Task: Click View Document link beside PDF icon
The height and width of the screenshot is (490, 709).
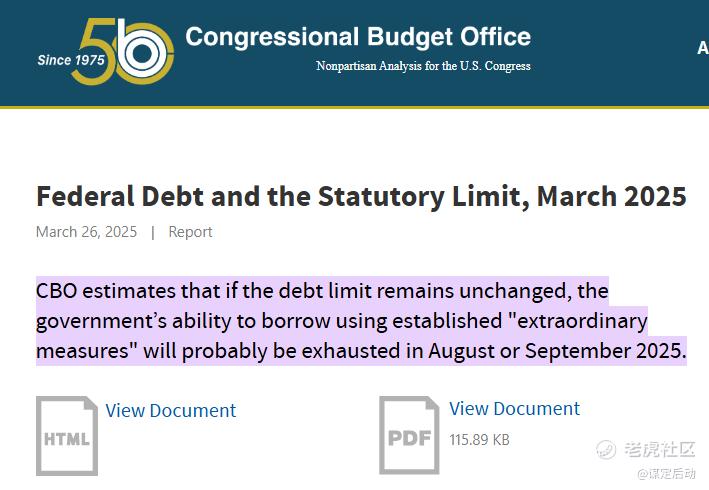Action: (x=514, y=409)
